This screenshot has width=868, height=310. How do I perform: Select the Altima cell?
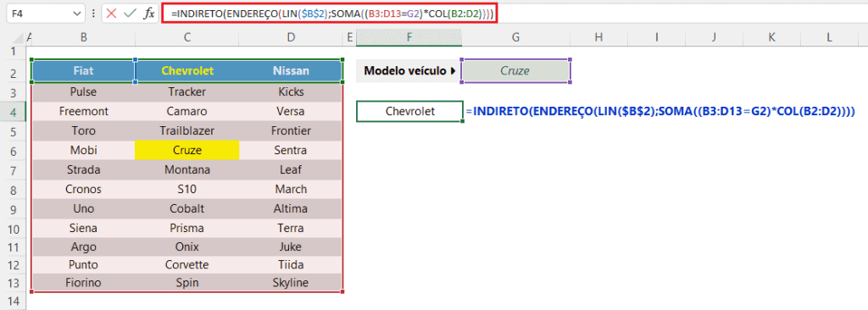(x=292, y=208)
